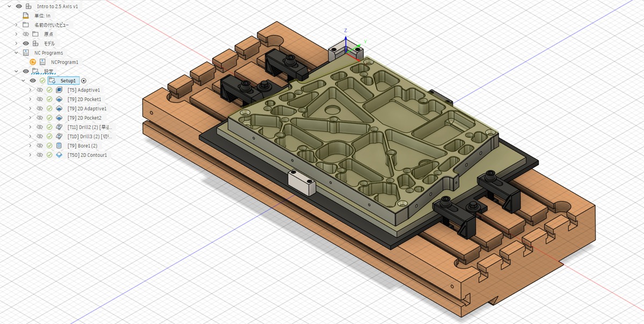Activate Setup1 using the target radio icon
644x324 pixels.
pos(84,80)
